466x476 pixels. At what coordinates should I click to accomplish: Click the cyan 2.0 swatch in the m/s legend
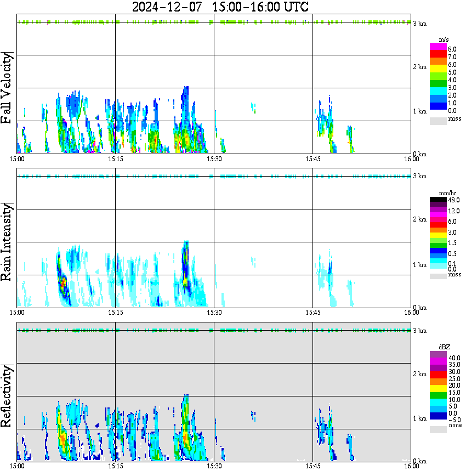point(438,91)
